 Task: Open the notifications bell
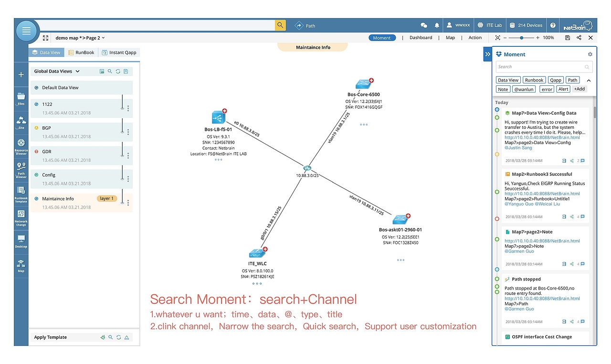437,25
